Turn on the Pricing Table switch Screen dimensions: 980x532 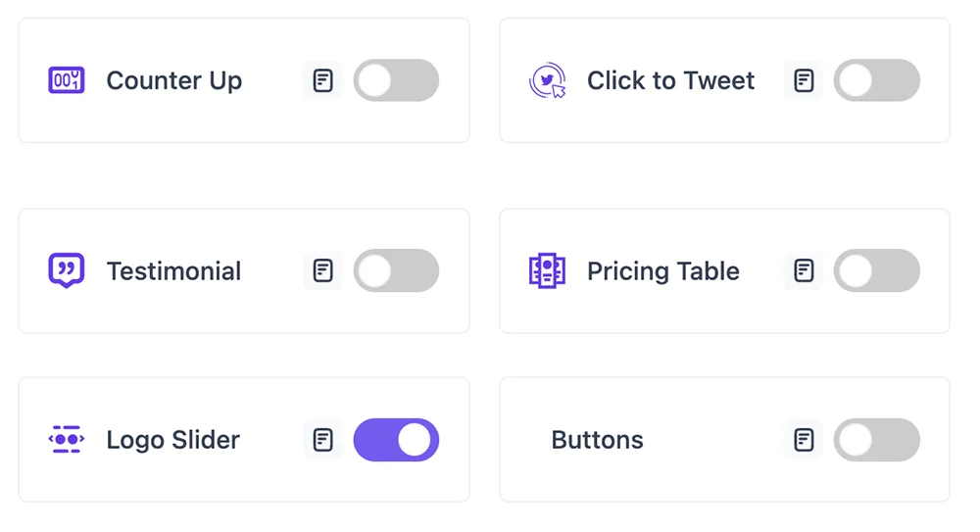pyautogui.click(x=877, y=270)
